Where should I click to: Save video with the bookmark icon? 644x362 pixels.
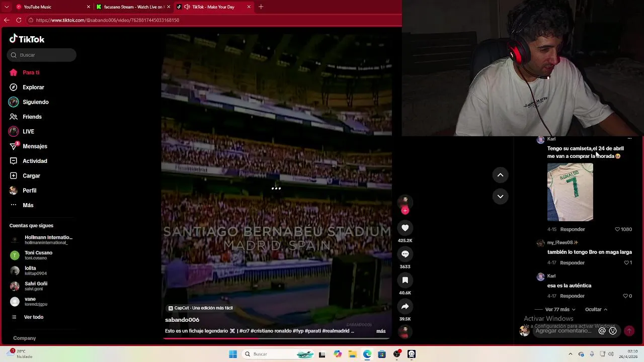405,280
